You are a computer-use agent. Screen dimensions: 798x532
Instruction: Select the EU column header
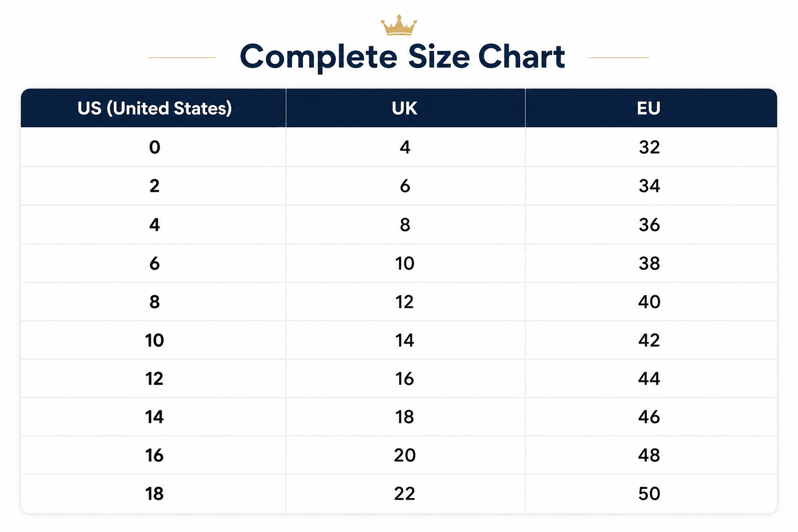coord(651,108)
